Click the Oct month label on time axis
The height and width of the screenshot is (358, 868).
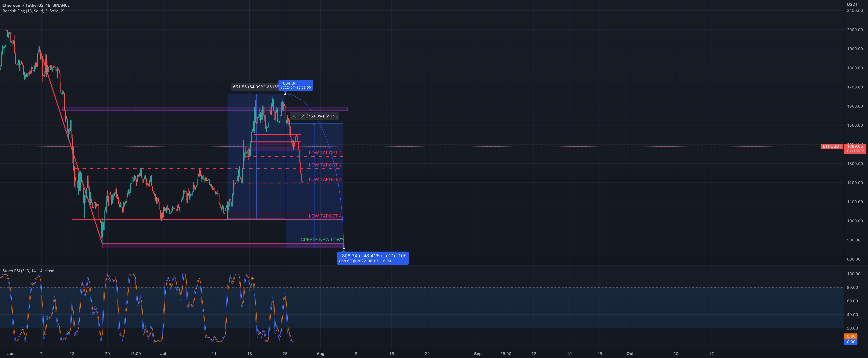[630, 354]
